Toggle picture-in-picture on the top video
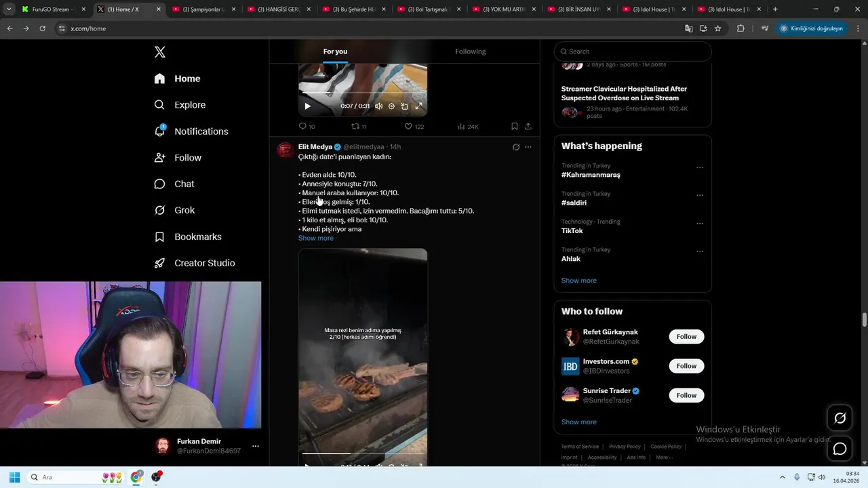The image size is (868, 488). point(405,106)
